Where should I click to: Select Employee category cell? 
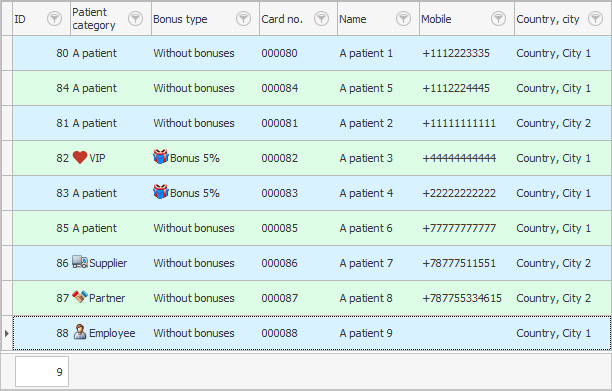click(111, 333)
